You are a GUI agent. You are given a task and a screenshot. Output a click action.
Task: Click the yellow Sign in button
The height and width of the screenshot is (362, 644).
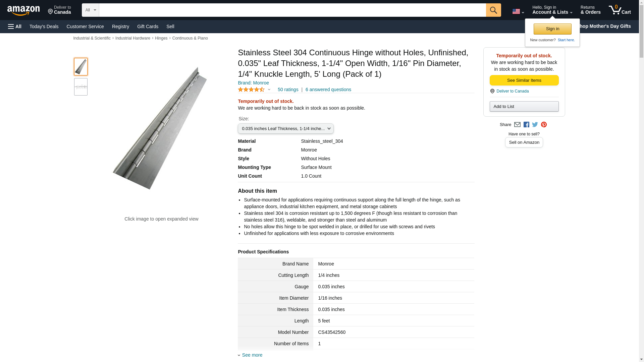(552, 29)
